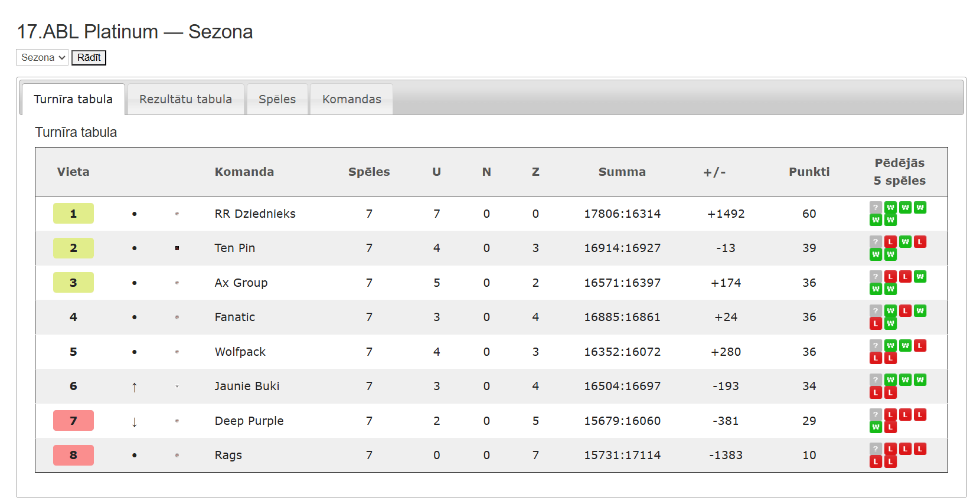
Task: Open the Sezona dropdown
Action: [42, 57]
